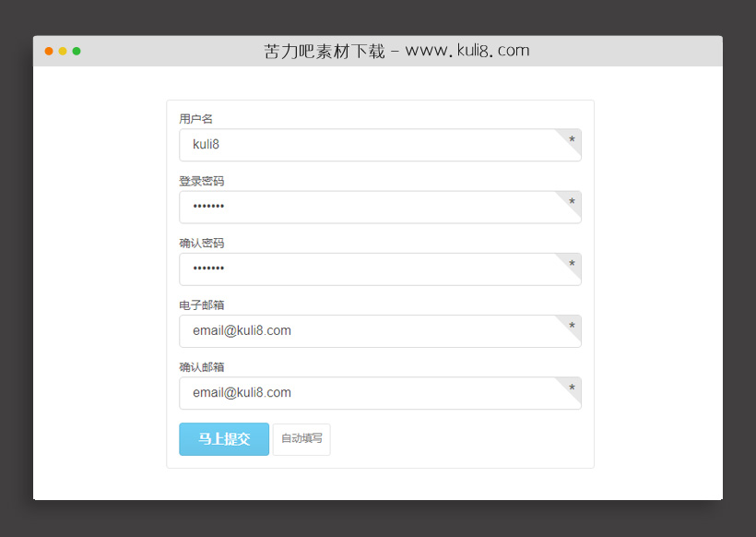Click the kuli8 prefilled username text
The image size is (756, 537).
click(205, 144)
